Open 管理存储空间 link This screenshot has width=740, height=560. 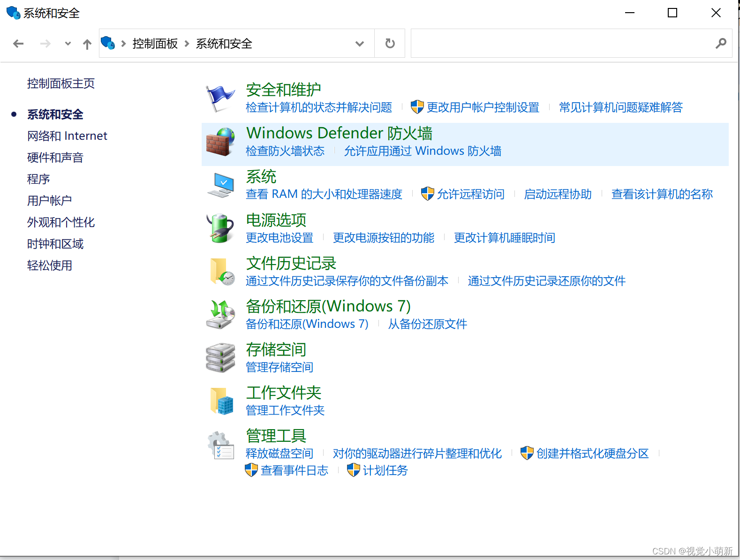279,367
